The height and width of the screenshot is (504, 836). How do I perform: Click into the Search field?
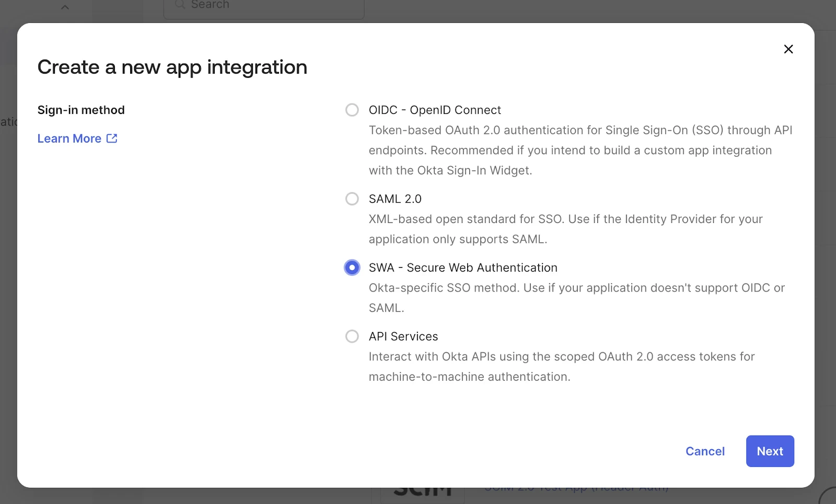coord(263,5)
